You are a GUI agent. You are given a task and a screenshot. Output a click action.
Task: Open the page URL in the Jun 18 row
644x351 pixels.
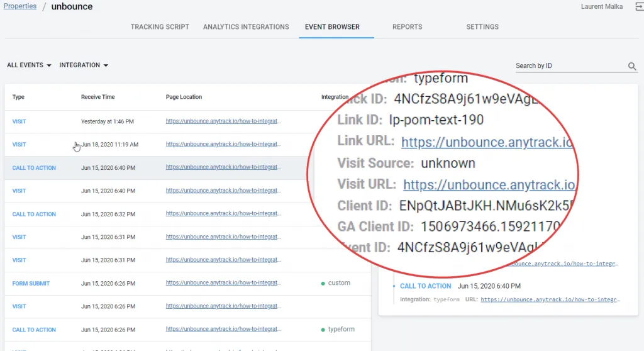(223, 144)
